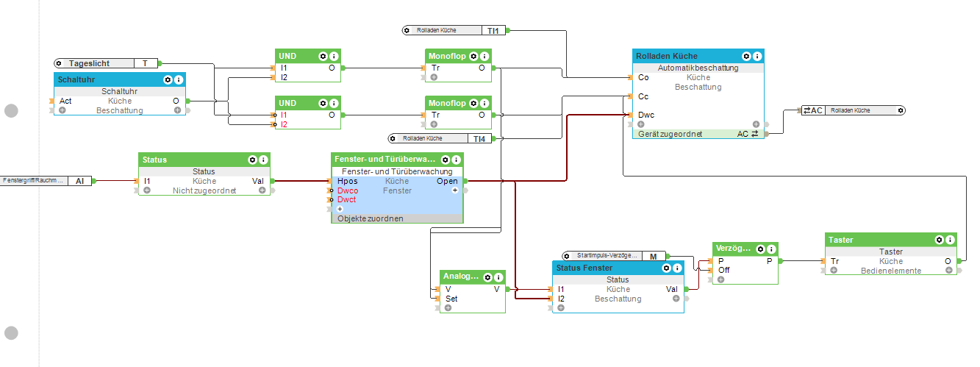Select the Fenstergriff/Rauchm AI input connector
Viewport: 980px width, 367px height.
click(46, 180)
